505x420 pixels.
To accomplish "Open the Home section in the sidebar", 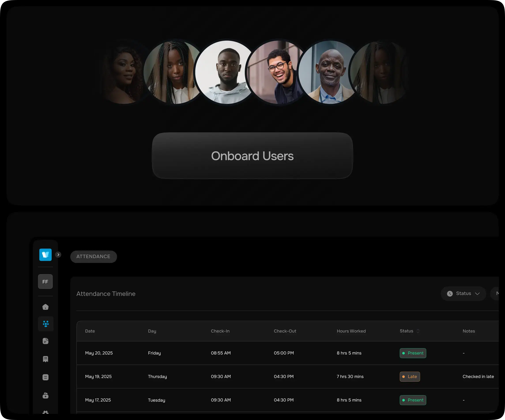I will pos(45,307).
